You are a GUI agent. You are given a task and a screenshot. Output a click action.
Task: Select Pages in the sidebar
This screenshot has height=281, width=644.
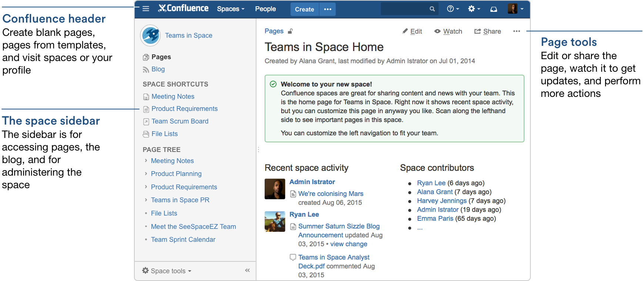(161, 57)
